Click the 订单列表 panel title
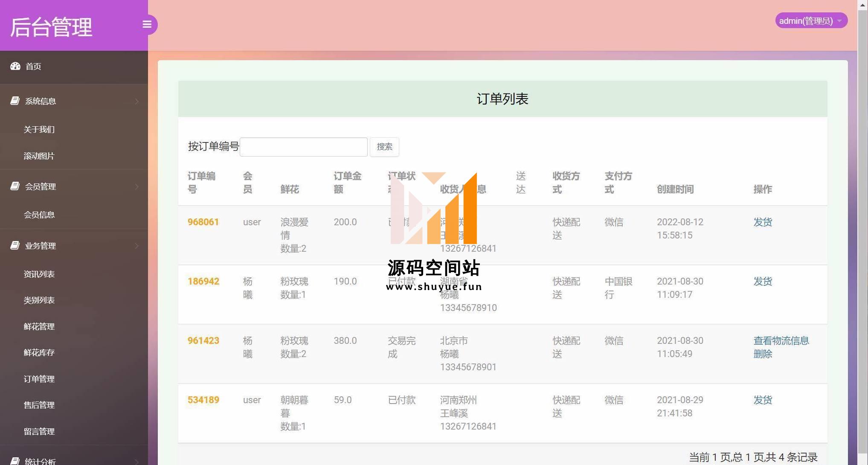868x465 pixels. coord(502,99)
